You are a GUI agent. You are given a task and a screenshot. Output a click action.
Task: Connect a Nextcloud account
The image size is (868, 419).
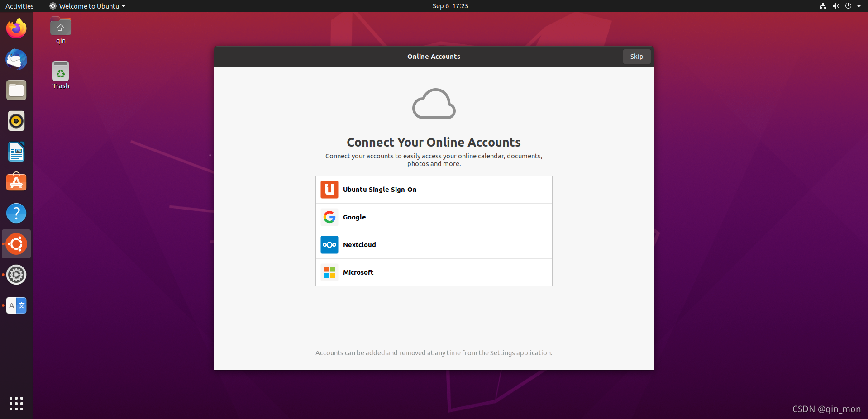[434, 245]
